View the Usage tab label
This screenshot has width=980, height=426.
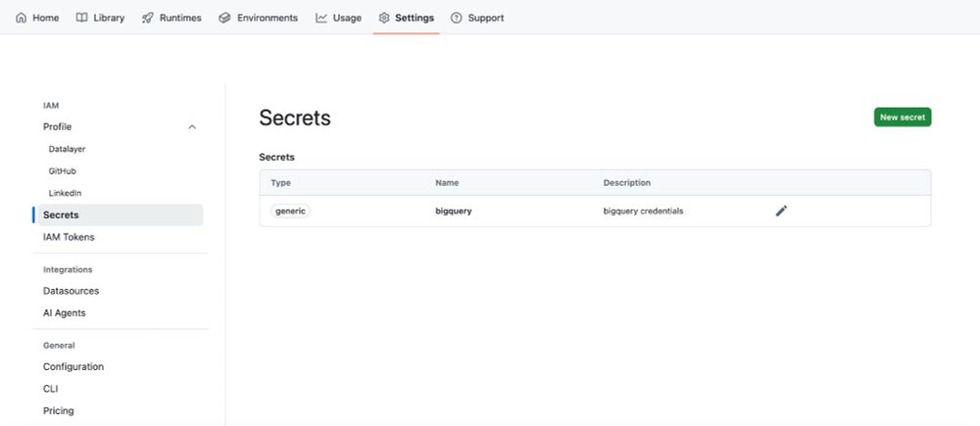(347, 18)
